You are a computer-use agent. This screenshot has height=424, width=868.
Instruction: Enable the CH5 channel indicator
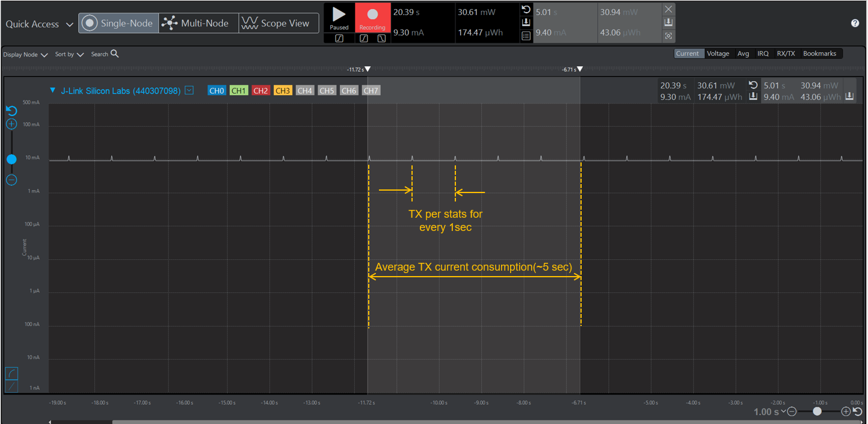pyautogui.click(x=327, y=90)
